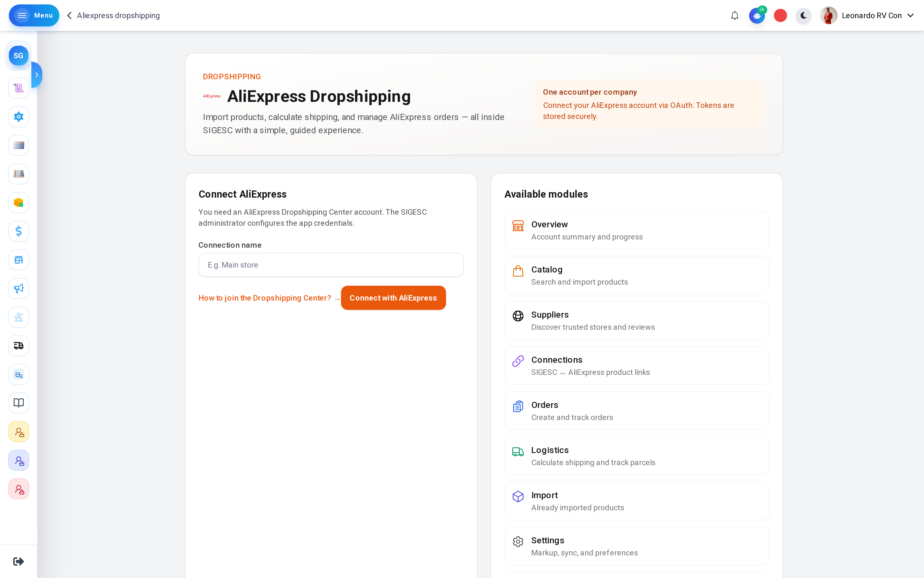This screenshot has height=578, width=924.
Task: Open the Overview module
Action: click(x=637, y=230)
